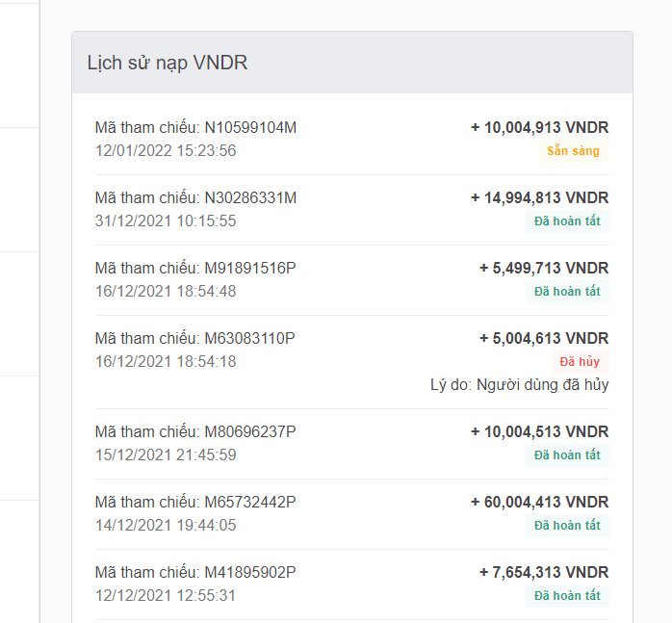Click the amount + 10,004,913 VNDR
Screen dimensions: 672x623
[x=539, y=127]
